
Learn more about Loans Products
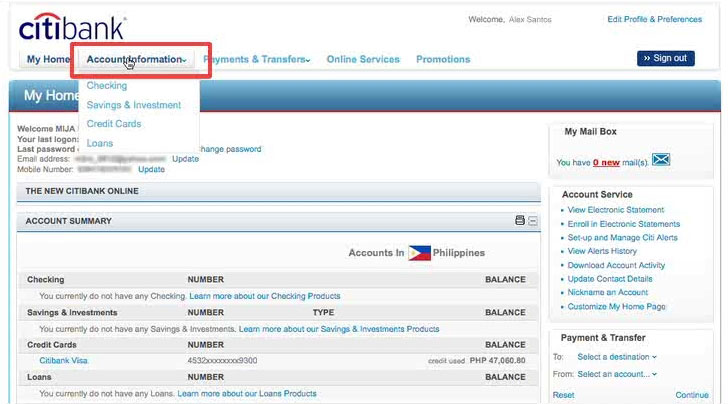click(x=247, y=394)
